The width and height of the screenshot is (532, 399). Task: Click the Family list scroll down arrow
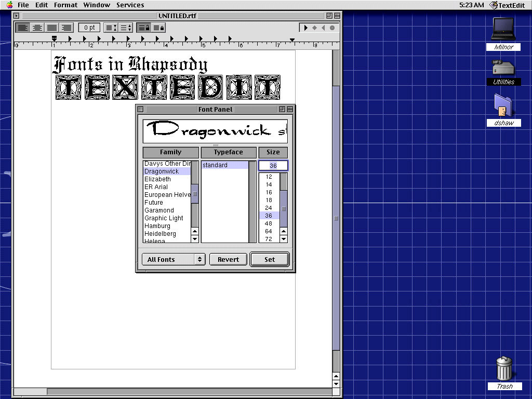click(x=195, y=239)
